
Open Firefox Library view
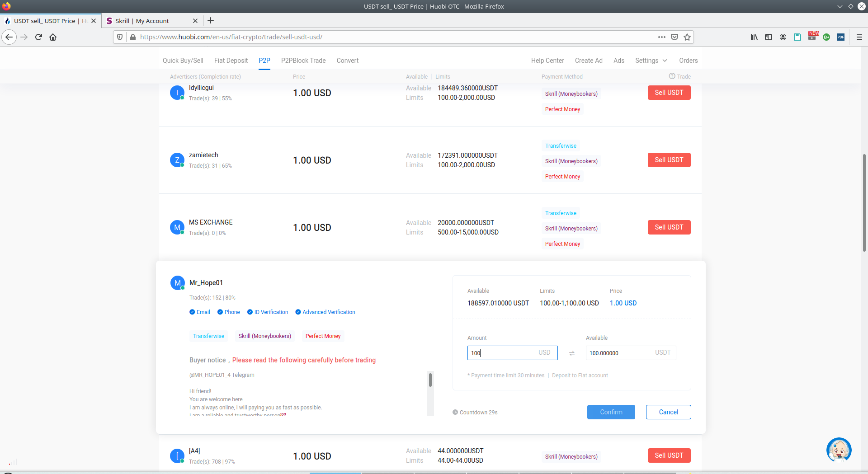coord(754,37)
